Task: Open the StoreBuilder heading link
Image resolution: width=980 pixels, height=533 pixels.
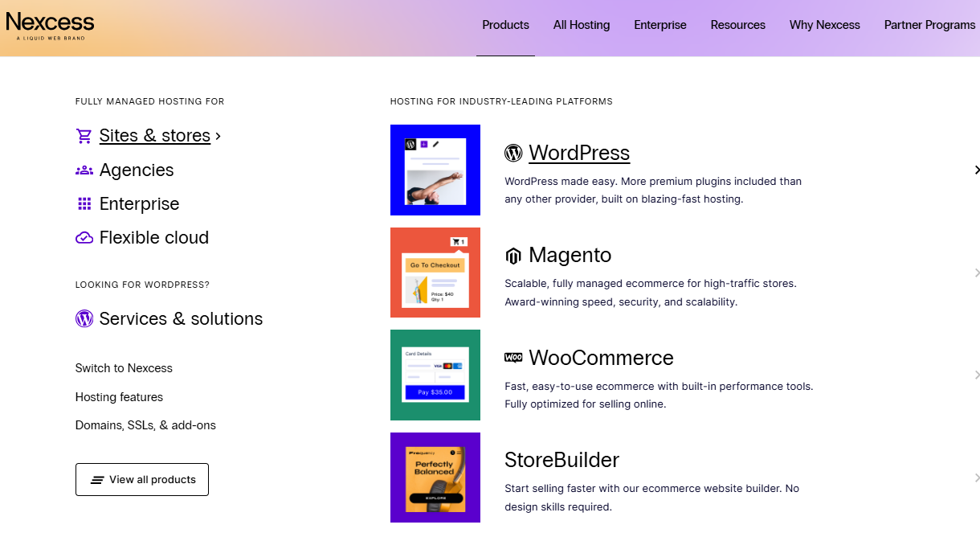Action: (x=562, y=460)
